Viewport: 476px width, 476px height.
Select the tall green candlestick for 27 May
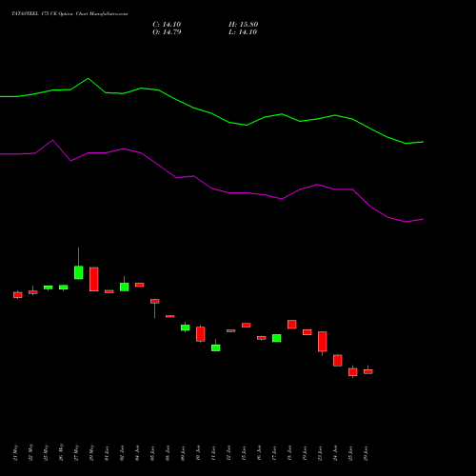point(79,272)
